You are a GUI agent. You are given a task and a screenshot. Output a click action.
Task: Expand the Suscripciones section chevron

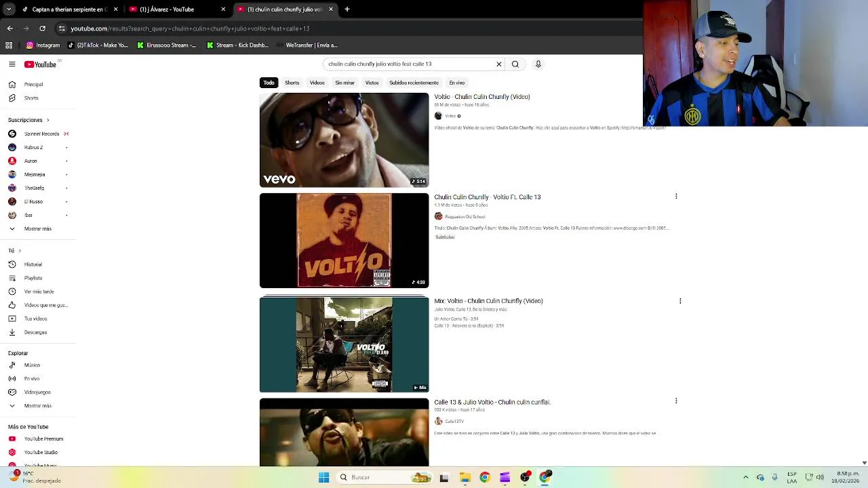47,120
